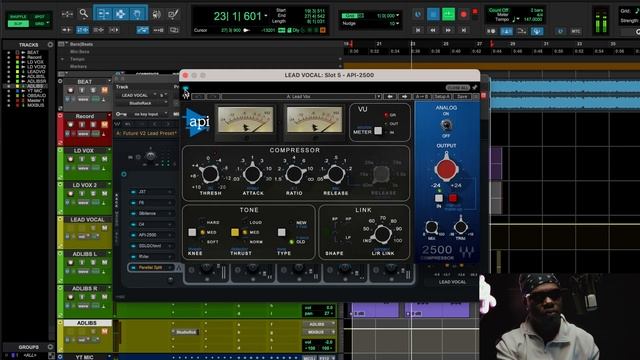Click the online clock transport icon
Image resolution: width=640 pixels, height=360 pixels.
click(418, 15)
